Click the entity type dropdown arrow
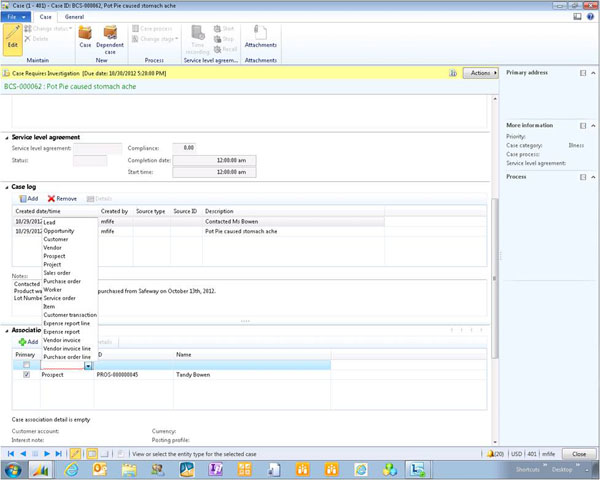Viewport: 600px width, 480px height. coord(88,365)
